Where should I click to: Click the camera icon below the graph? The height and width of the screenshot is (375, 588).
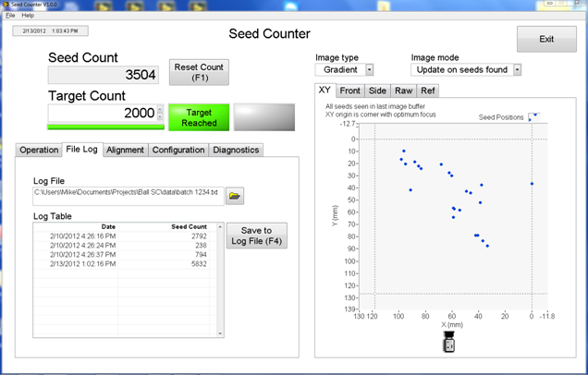[450, 344]
